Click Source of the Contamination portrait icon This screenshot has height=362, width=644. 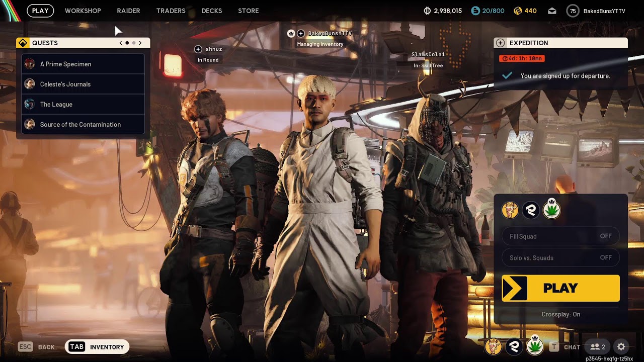point(30,124)
